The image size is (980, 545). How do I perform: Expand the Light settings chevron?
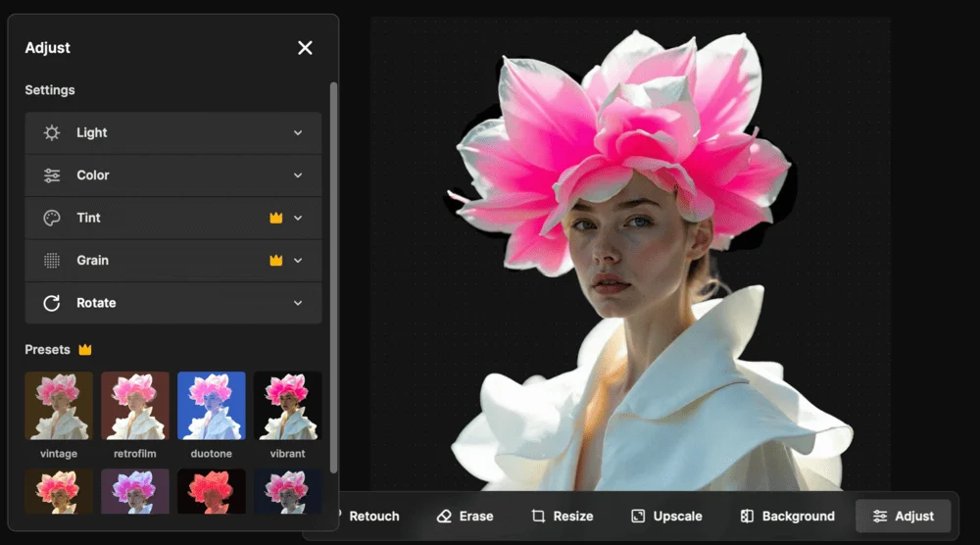coord(298,133)
